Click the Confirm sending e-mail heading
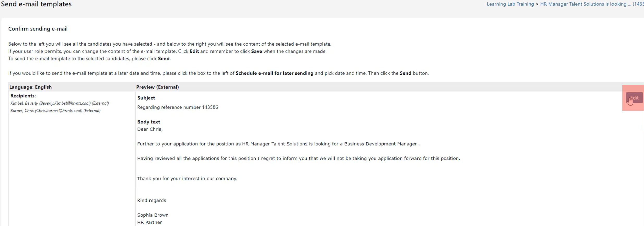 (38, 29)
